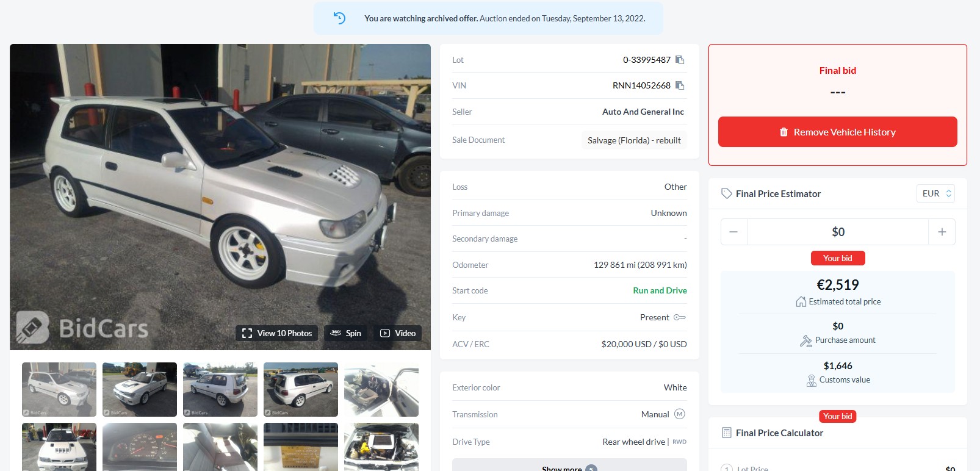
Task: Open the EUR currency dropdown
Action: point(935,193)
